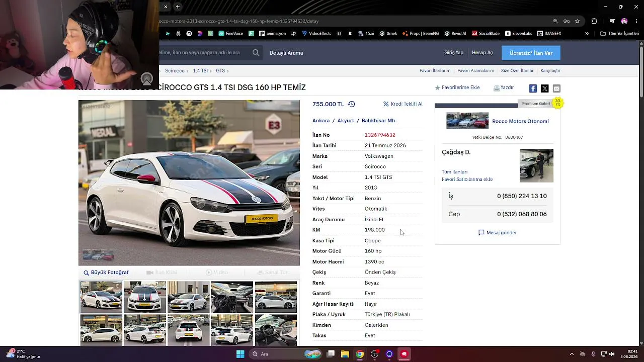Image resolution: width=644 pixels, height=362 pixels.
Task: Open File Explorer from the taskbar
Action: pos(345,354)
